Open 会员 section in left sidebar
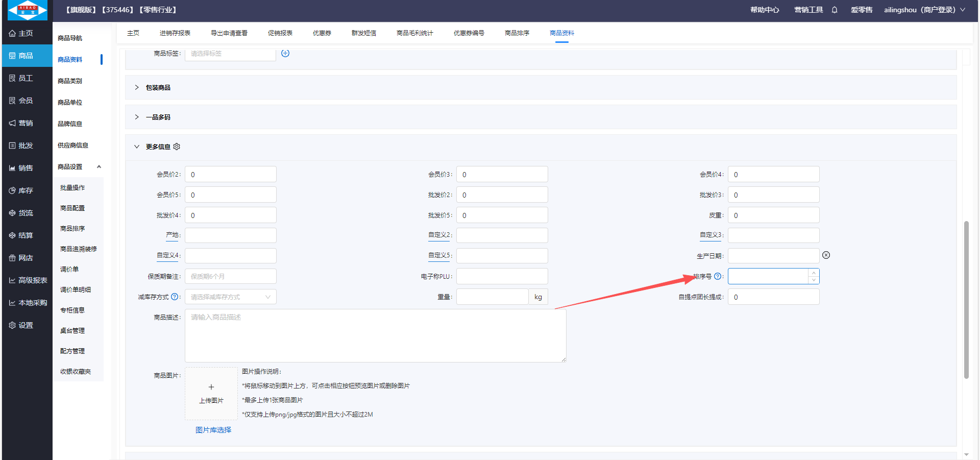 pos(26,101)
